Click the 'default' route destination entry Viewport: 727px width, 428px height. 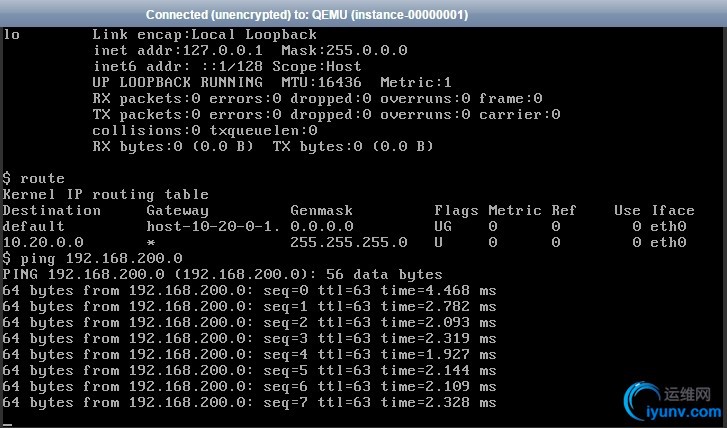pyautogui.click(x=33, y=226)
